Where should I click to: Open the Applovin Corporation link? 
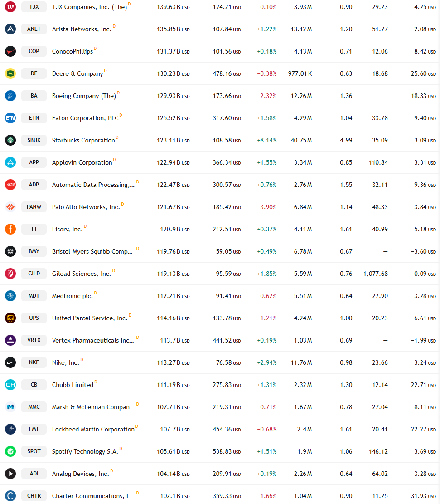click(x=82, y=162)
